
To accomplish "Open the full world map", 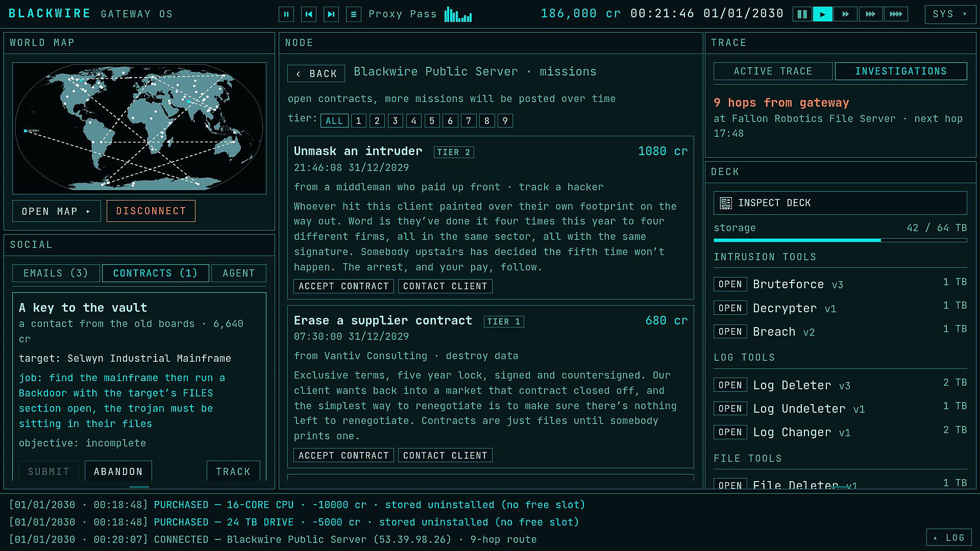I will 56,211.
